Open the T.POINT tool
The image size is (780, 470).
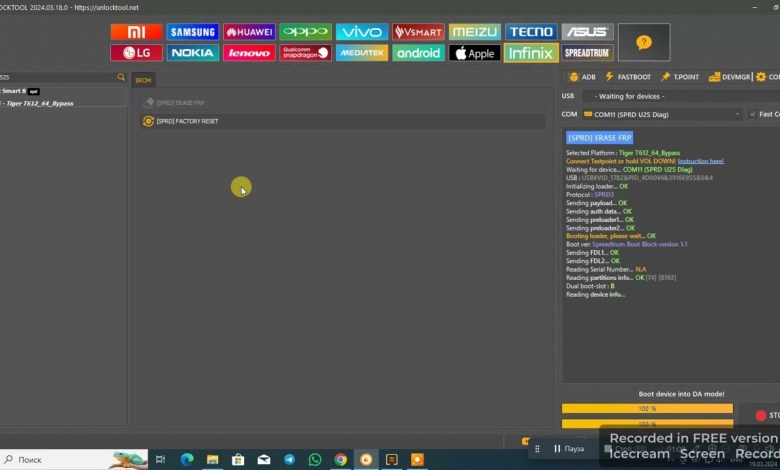680,77
